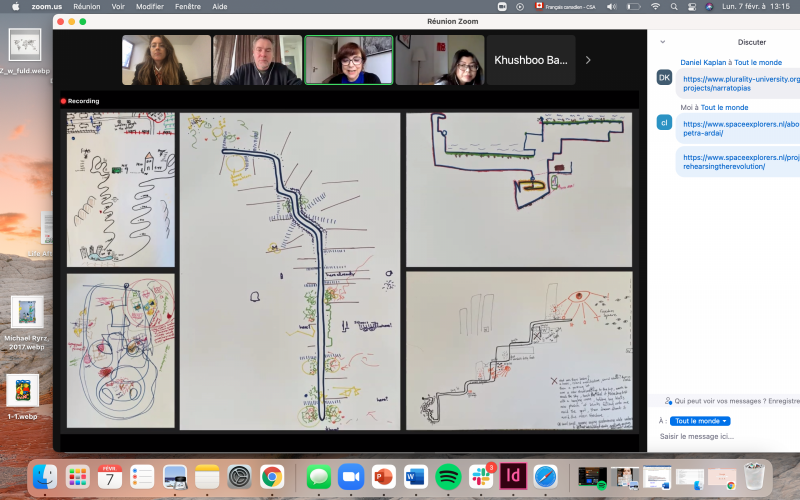The image size is (800, 500).
Task: Select the man's video tile
Action: (x=258, y=60)
